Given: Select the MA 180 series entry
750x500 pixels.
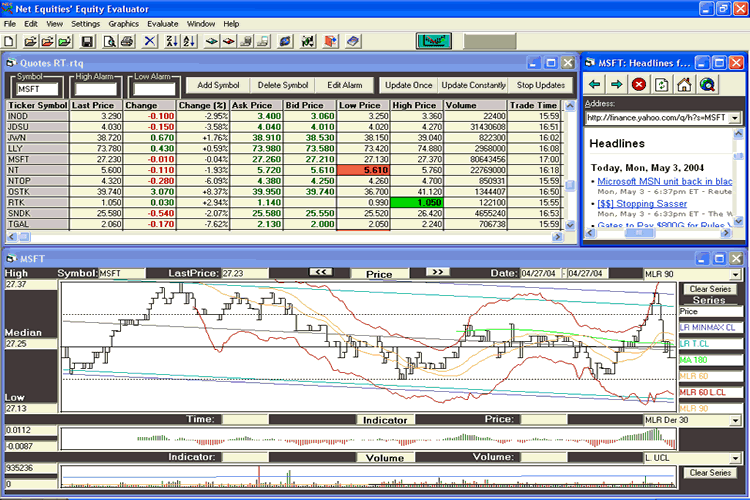Looking at the screenshot, I should tap(710, 360).
